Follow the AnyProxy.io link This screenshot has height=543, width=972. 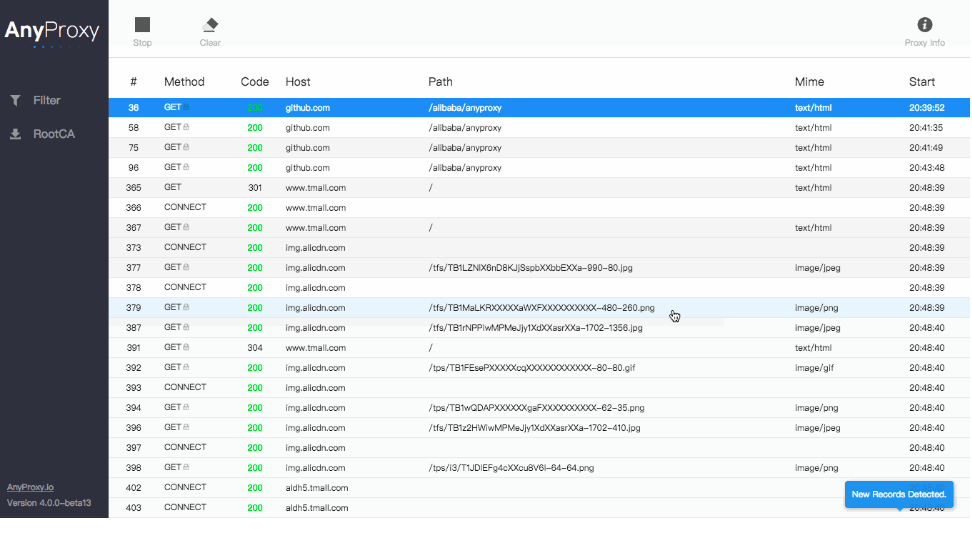tap(30, 487)
